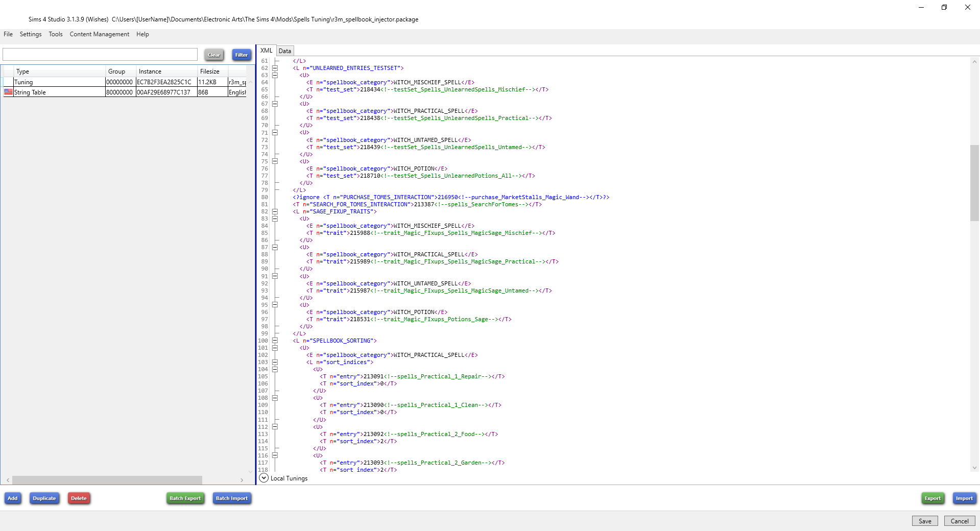Collapse the SPELLBOOK_SORTING node on line 100
980x531 pixels.
coord(275,341)
